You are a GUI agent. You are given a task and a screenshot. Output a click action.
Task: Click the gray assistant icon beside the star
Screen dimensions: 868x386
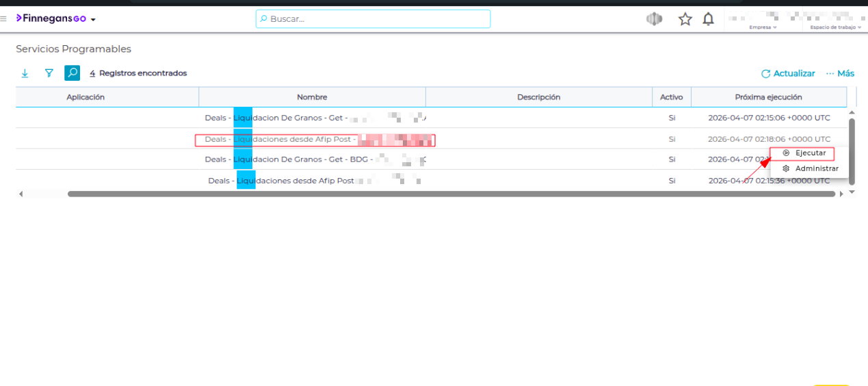[655, 19]
